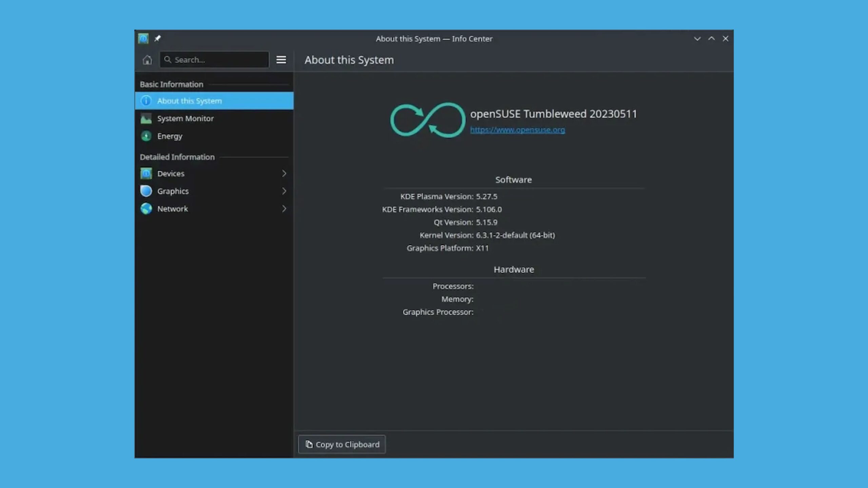Open the hamburger menu button
This screenshot has width=868, height=488.
pos(281,60)
